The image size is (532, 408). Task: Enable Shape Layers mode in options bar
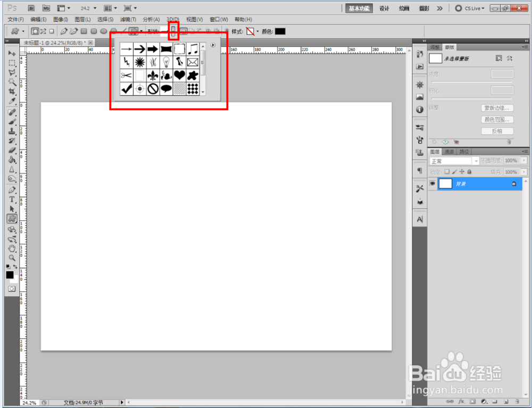click(35, 31)
